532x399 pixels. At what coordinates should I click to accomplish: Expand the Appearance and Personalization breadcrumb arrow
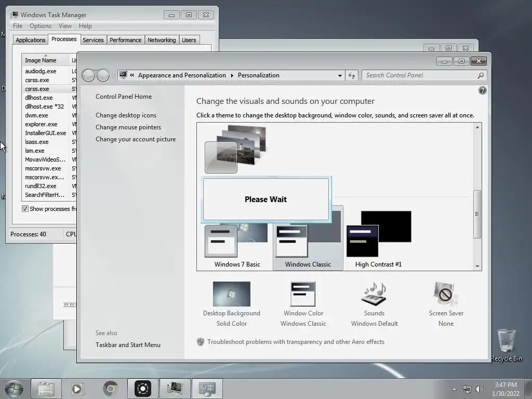(232, 75)
